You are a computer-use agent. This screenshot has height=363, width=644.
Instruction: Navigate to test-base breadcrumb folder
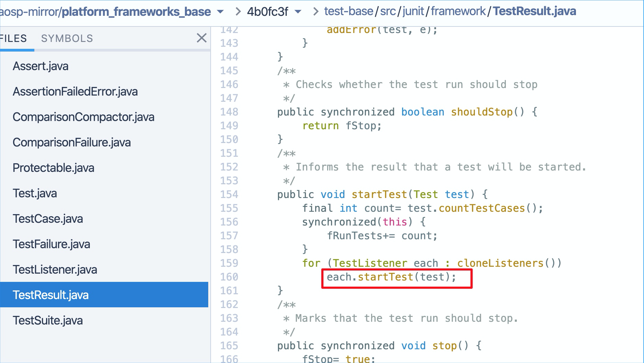click(x=348, y=11)
